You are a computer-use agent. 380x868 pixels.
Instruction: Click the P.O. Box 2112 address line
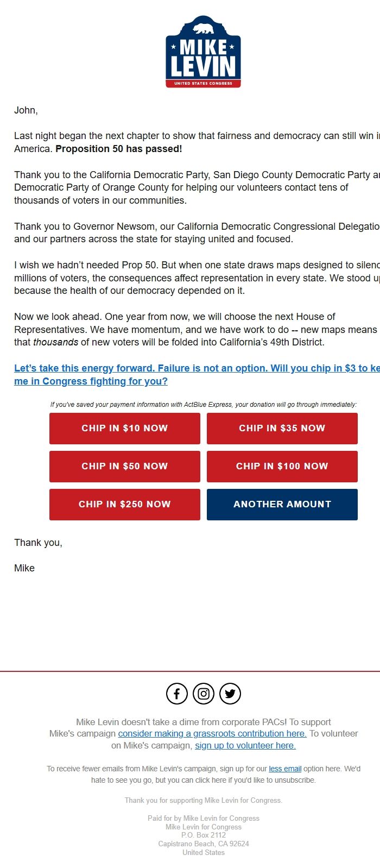pos(203,835)
